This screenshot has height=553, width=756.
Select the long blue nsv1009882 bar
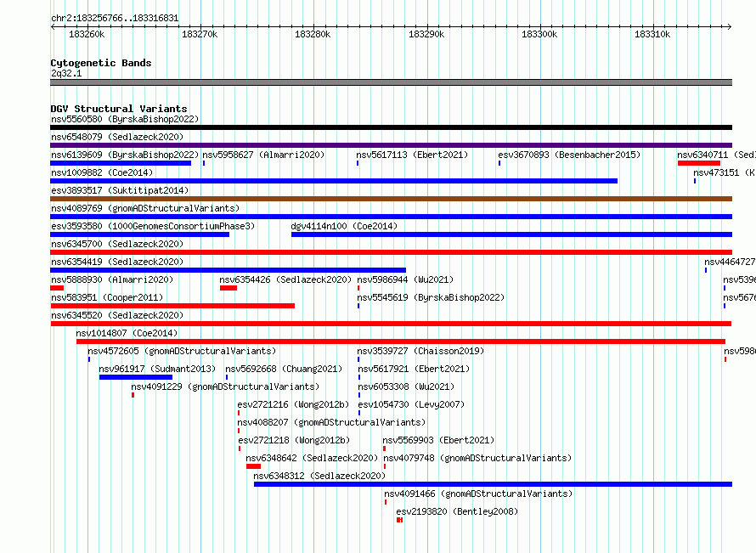tap(334, 181)
